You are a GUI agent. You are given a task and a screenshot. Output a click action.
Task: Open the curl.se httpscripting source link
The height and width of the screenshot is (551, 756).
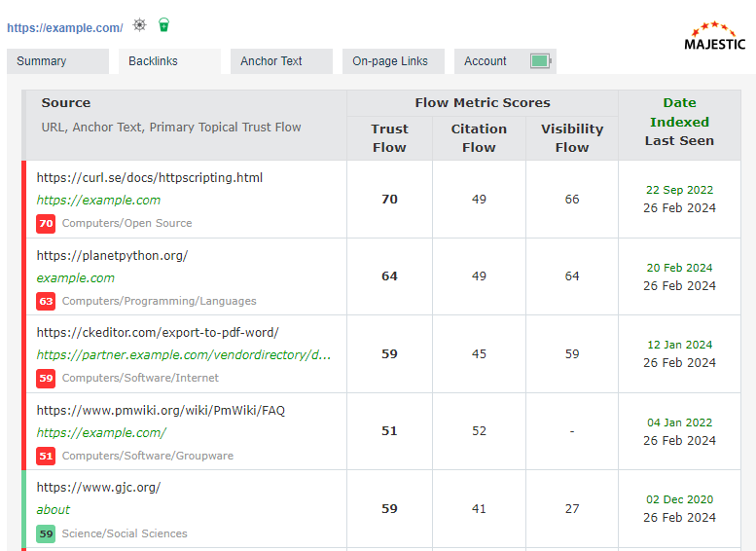pos(150,178)
